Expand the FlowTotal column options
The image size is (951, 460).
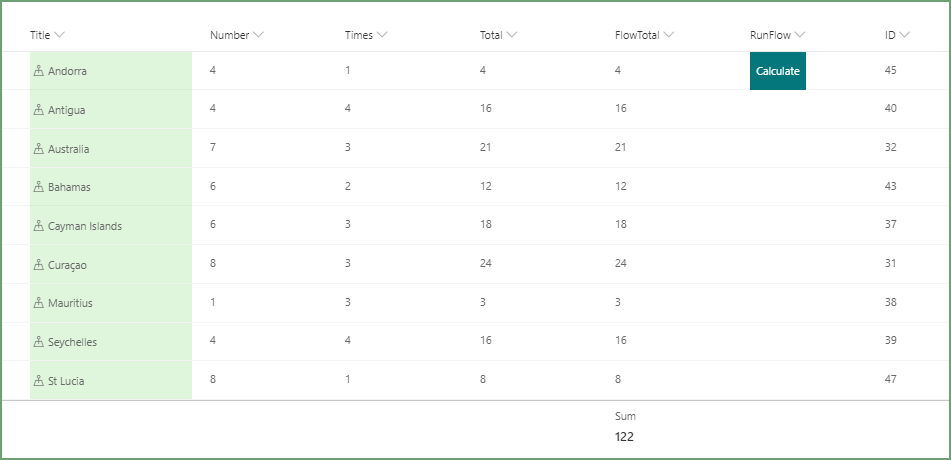click(669, 35)
